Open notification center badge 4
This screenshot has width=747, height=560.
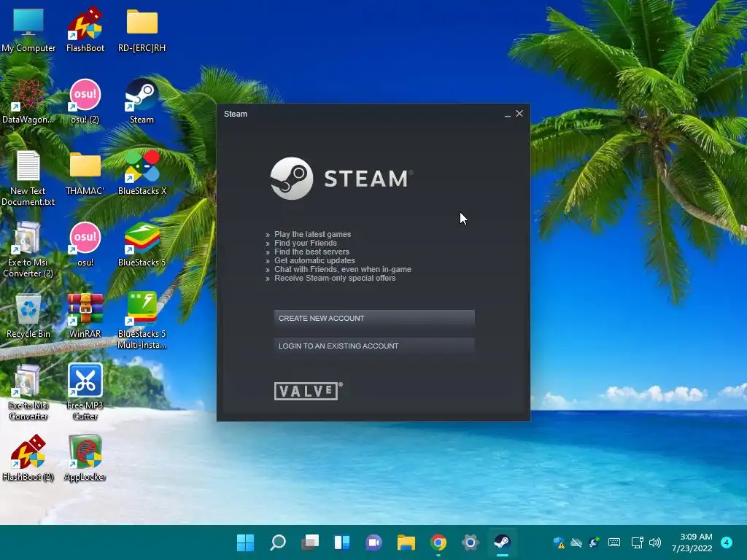(x=727, y=542)
